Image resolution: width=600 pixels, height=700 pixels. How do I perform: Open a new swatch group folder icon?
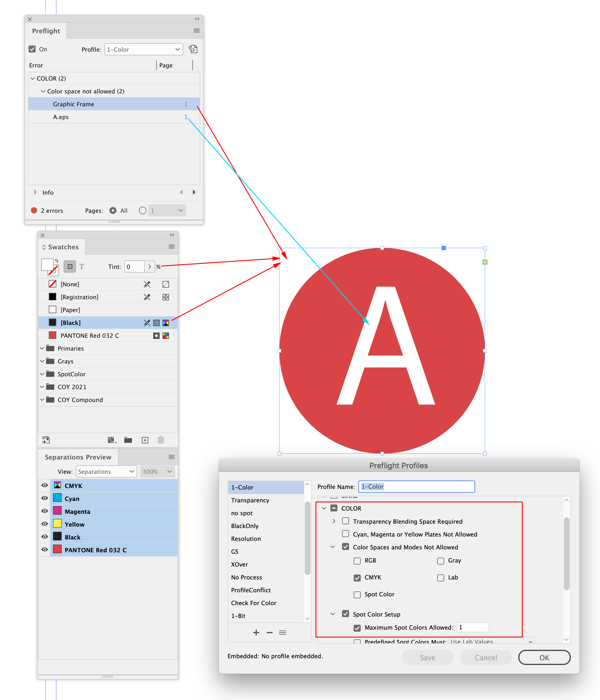(x=128, y=440)
